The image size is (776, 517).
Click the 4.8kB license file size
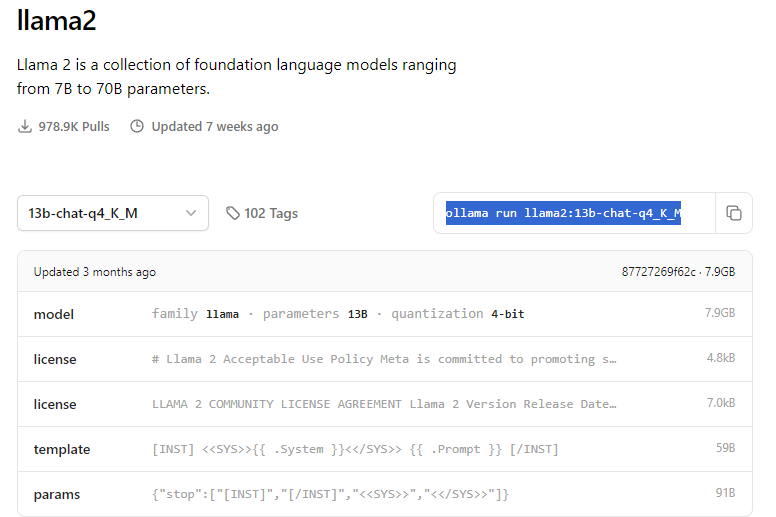coord(720,359)
